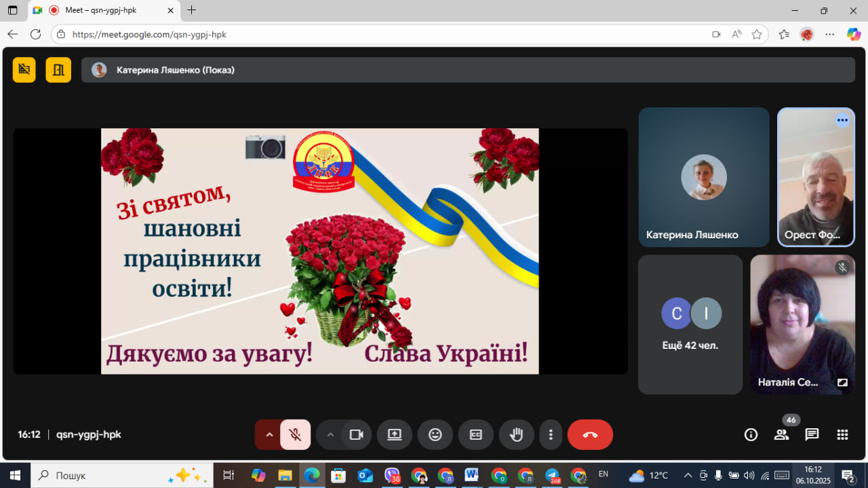Click the present screen share icon
Screen dimensions: 868x488
pyautogui.click(x=395, y=435)
